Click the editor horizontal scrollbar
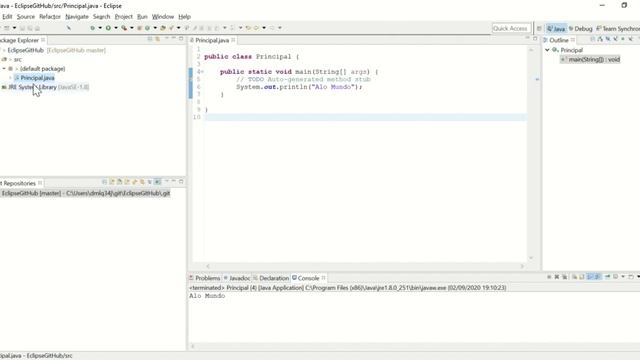 pos(365,266)
